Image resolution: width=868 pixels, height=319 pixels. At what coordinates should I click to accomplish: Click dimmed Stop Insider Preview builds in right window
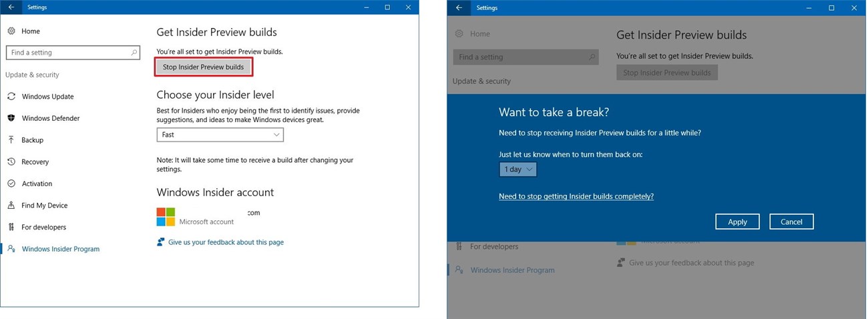[667, 73]
